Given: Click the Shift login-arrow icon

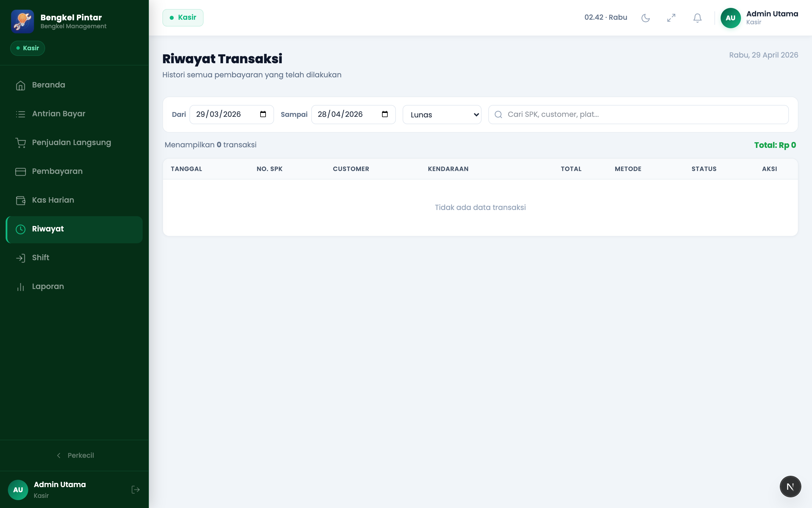Looking at the screenshot, I should click(x=21, y=258).
